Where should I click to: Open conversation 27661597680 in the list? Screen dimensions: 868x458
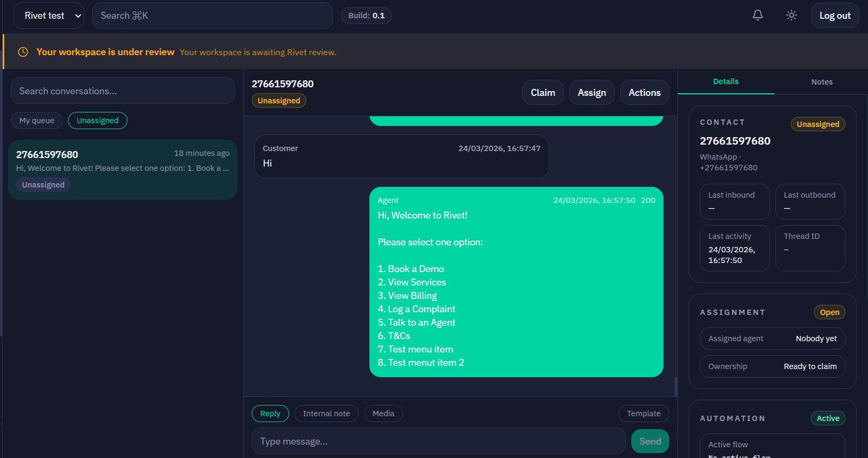coord(123,169)
